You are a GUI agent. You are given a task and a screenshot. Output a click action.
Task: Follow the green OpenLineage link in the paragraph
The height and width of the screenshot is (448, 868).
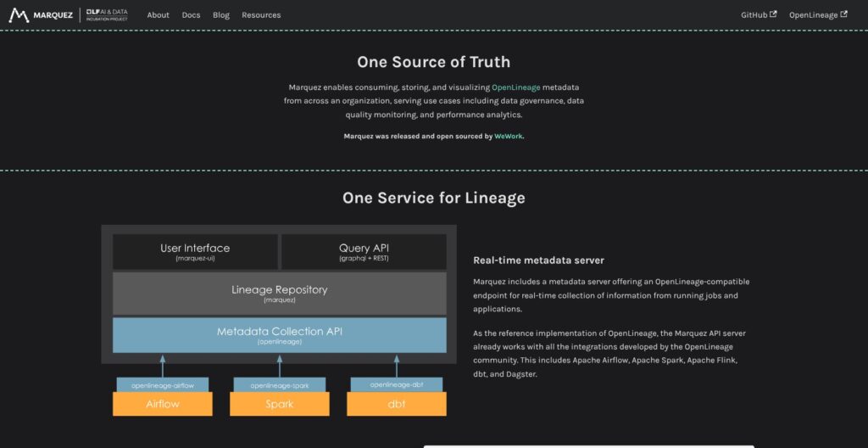coord(516,87)
